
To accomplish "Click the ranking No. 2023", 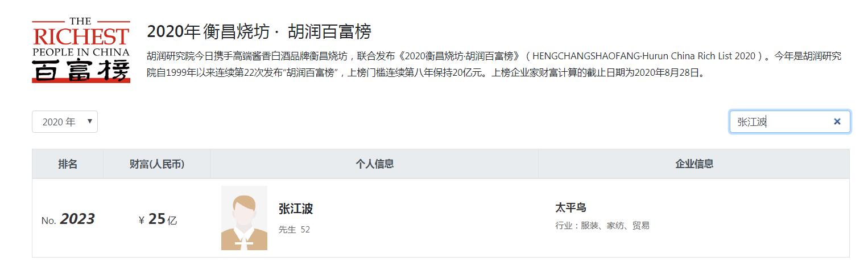I will pos(68,219).
